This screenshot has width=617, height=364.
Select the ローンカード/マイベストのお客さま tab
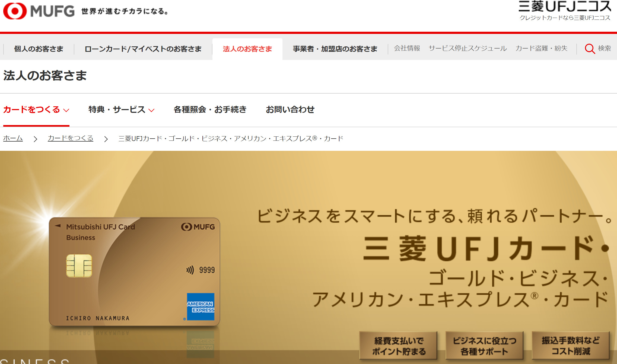pyautogui.click(x=143, y=49)
